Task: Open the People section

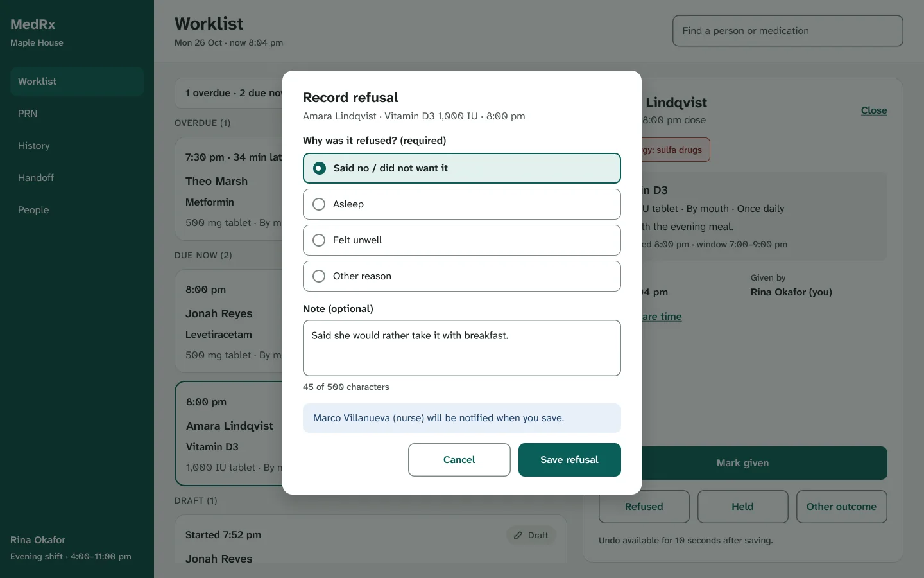Action: pyautogui.click(x=77, y=210)
